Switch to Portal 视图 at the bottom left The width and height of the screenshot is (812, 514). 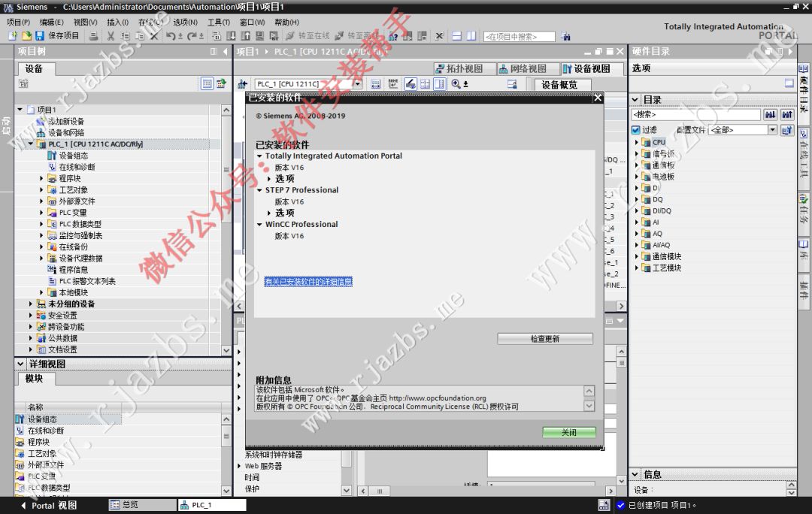pyautogui.click(x=49, y=505)
